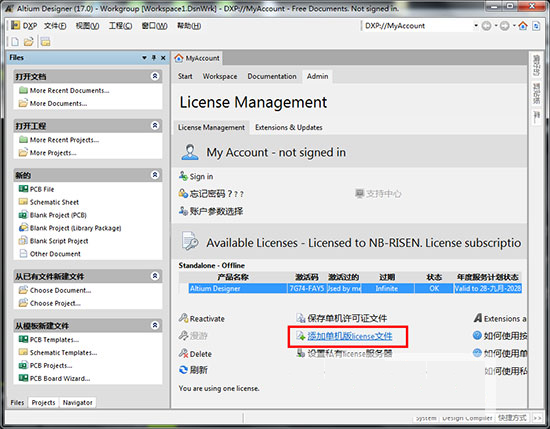Click the PCB Templates... icon
This screenshot has height=429, width=550.
[23, 339]
